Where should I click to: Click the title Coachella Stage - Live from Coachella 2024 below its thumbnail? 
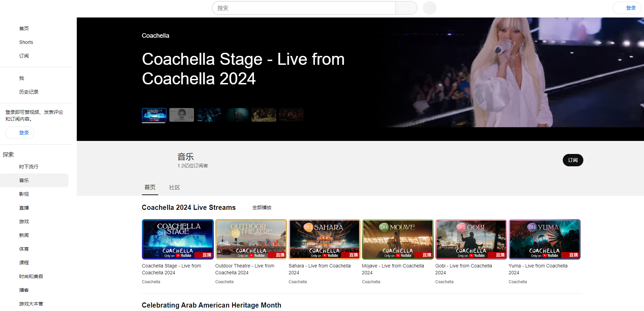point(172,269)
